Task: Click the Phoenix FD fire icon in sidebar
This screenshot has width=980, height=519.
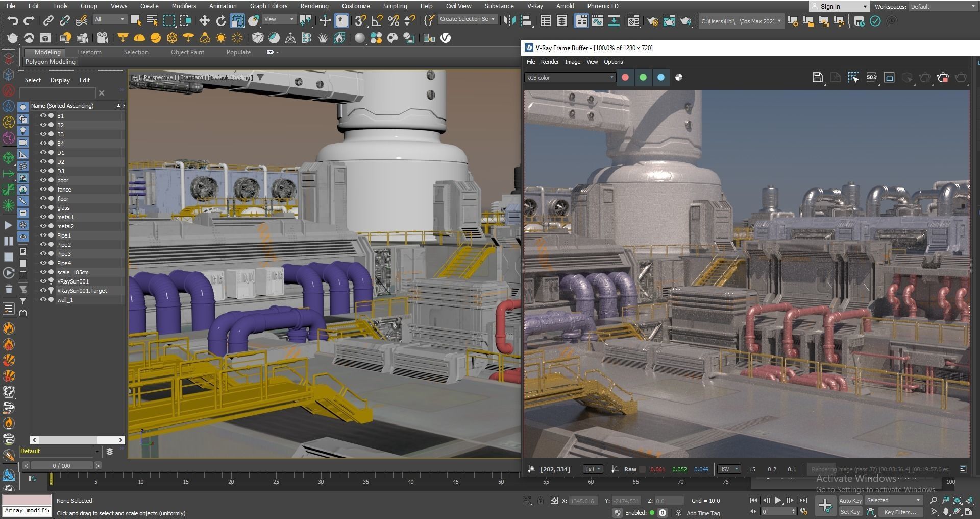Action: [x=8, y=328]
